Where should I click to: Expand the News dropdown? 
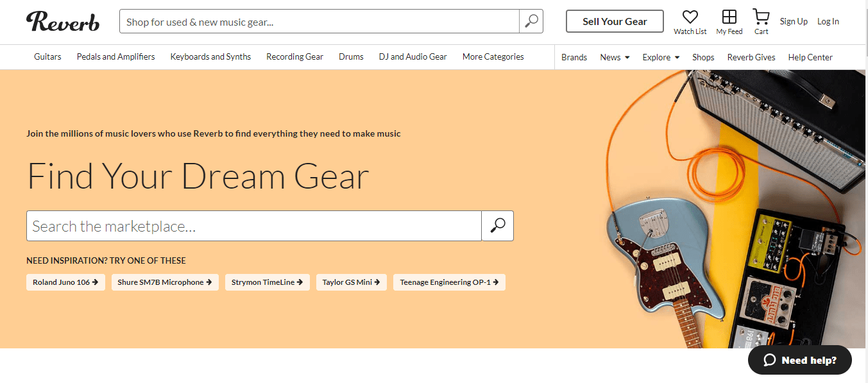tap(615, 57)
